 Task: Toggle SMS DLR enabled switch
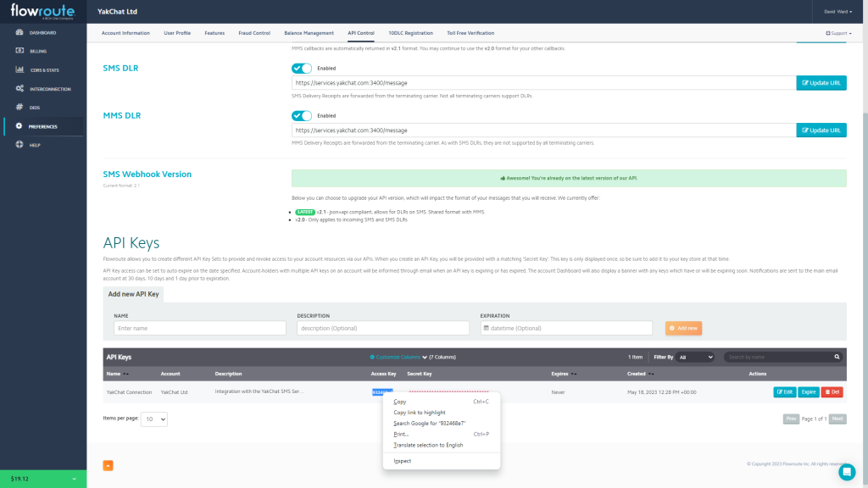pos(302,68)
